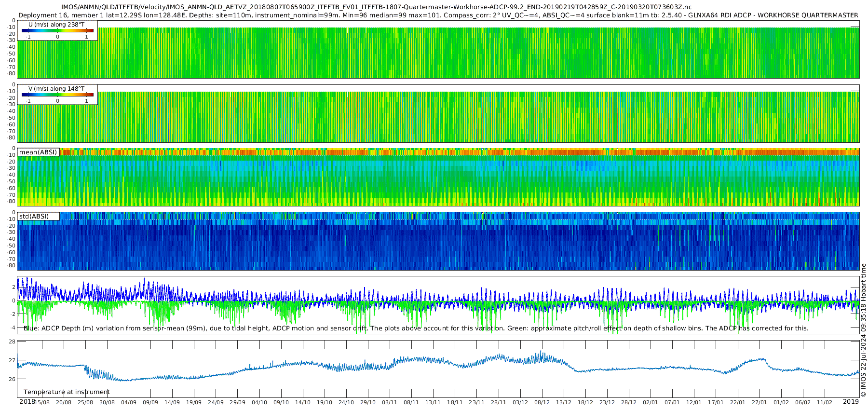Click the 2018 year label on the time axis
Viewport: 868px width, 410px height.
pos(27,402)
